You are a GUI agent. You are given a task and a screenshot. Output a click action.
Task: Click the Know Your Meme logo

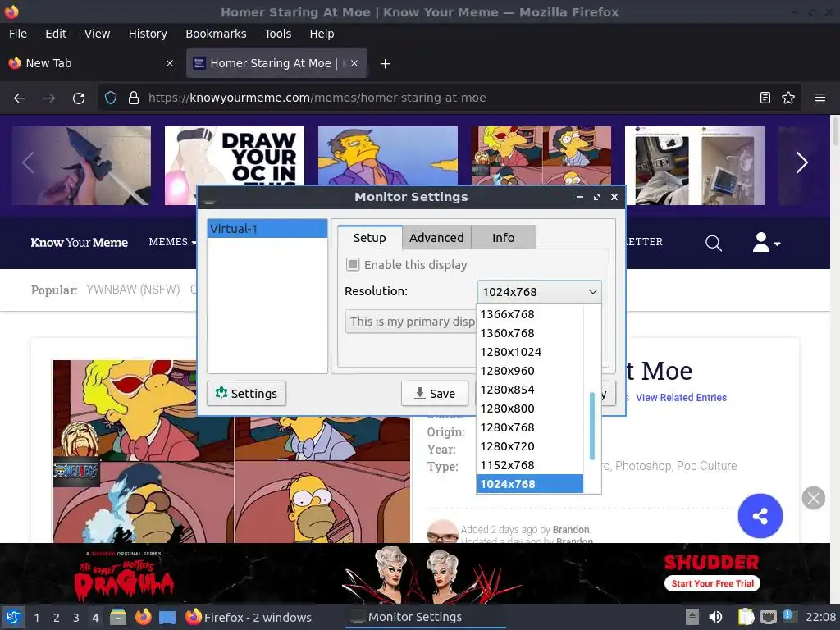(80, 242)
